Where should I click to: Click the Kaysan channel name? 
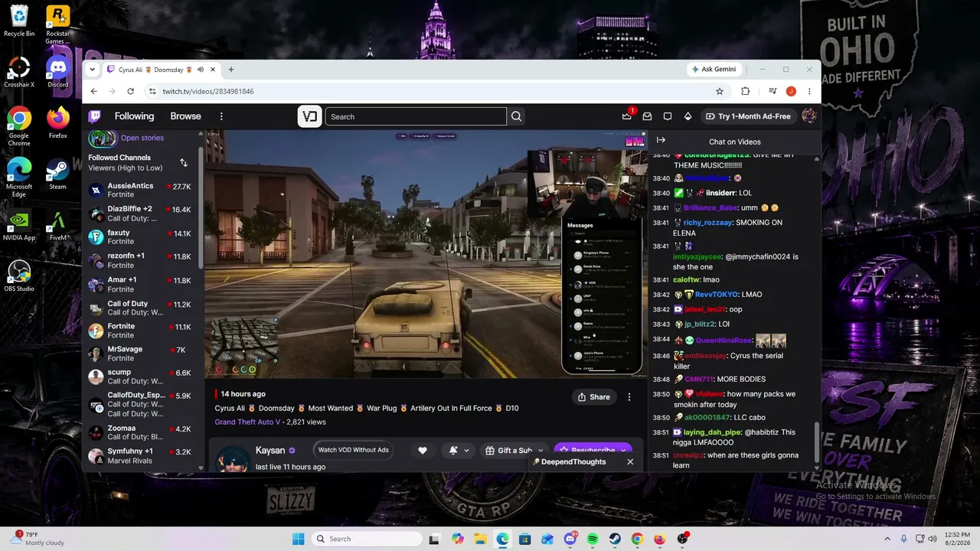[270, 451]
